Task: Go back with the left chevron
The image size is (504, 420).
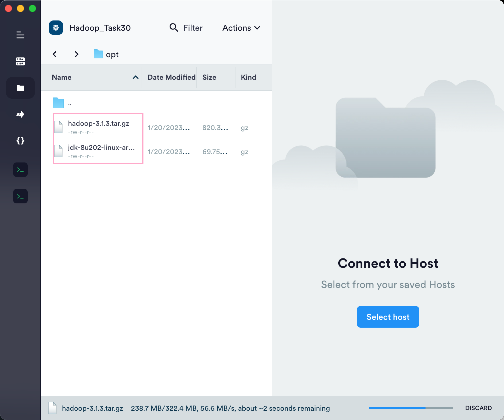Action: pos(55,54)
